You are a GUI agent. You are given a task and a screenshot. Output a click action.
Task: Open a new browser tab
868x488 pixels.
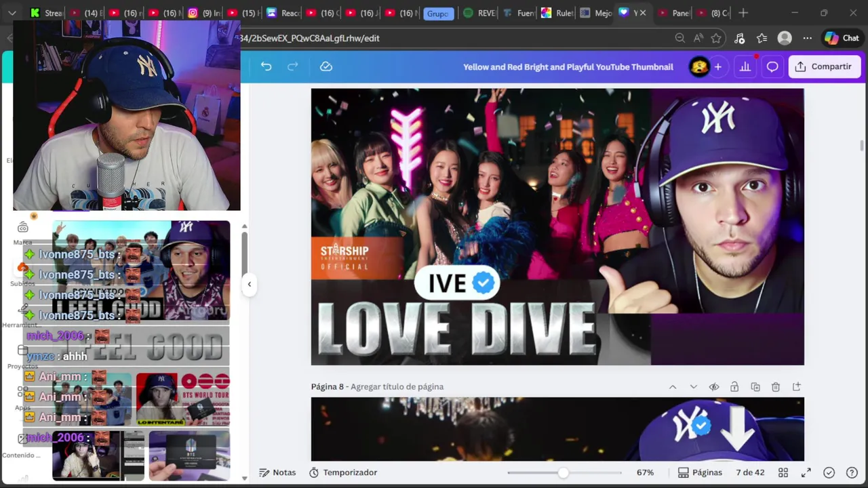click(743, 13)
